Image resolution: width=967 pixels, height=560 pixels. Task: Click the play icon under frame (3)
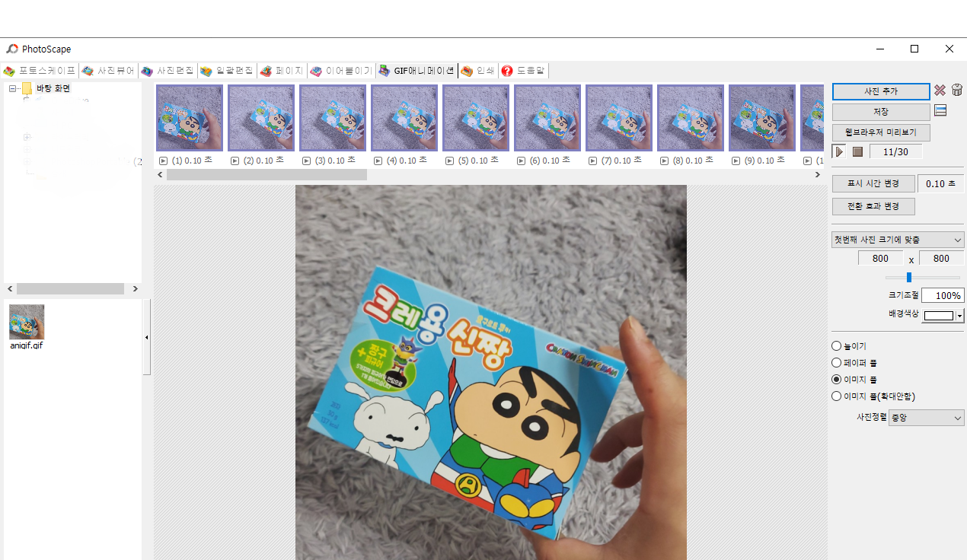307,161
